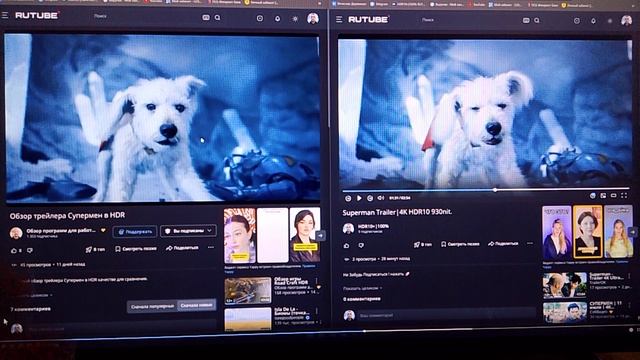Open upload circle icon in right window
The height and width of the screenshot is (360, 640).
[x=577, y=20]
